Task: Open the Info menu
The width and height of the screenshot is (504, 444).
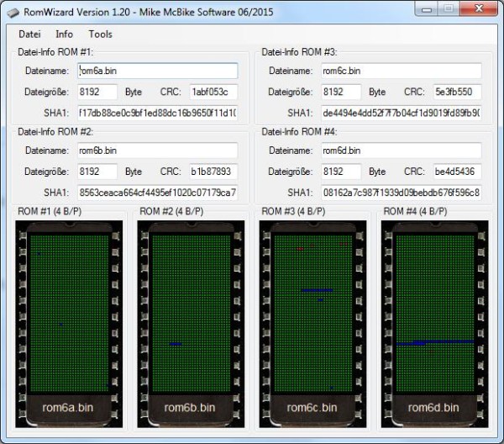Action: [x=64, y=34]
